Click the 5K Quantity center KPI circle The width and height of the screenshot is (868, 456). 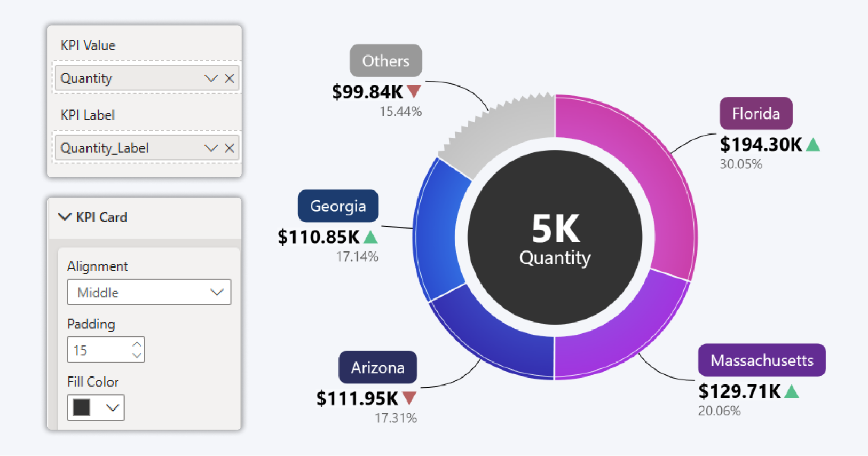click(555, 237)
